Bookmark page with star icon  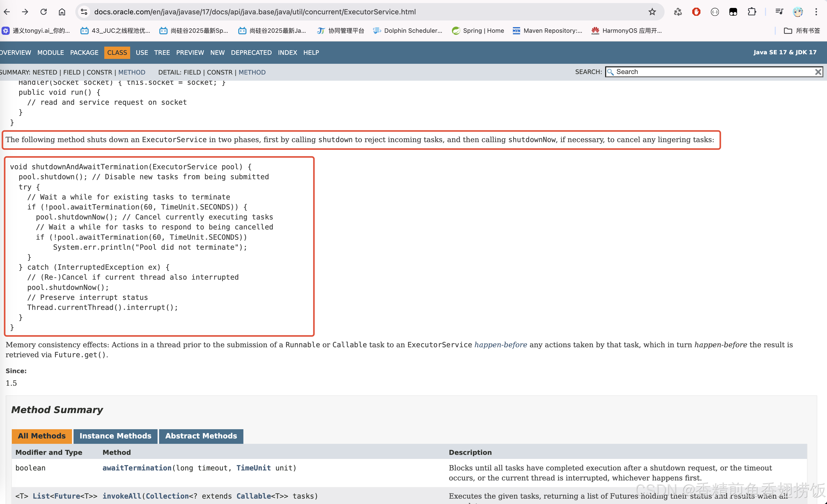click(x=652, y=12)
